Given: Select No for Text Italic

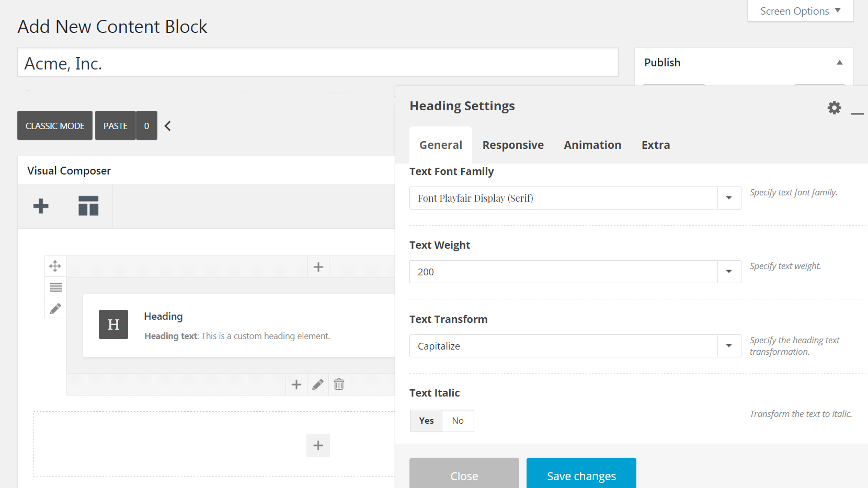Looking at the screenshot, I should tap(458, 421).
